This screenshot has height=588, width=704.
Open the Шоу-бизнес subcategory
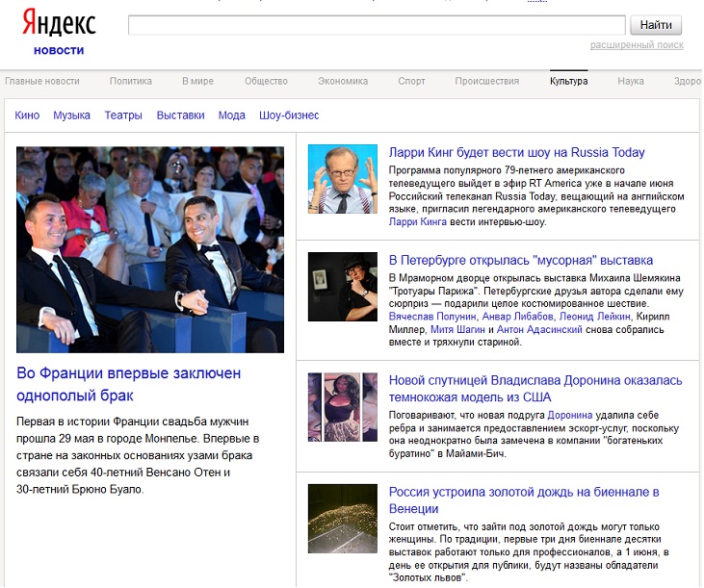coord(289,115)
